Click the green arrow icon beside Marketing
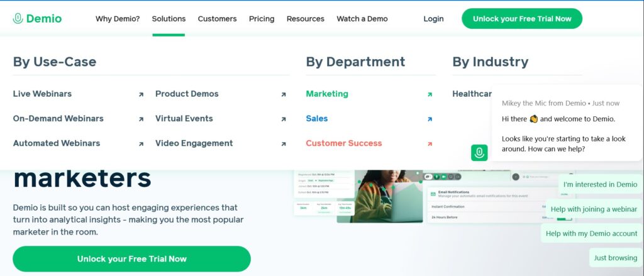Screen dimensions: 644x276 [x=430, y=94]
